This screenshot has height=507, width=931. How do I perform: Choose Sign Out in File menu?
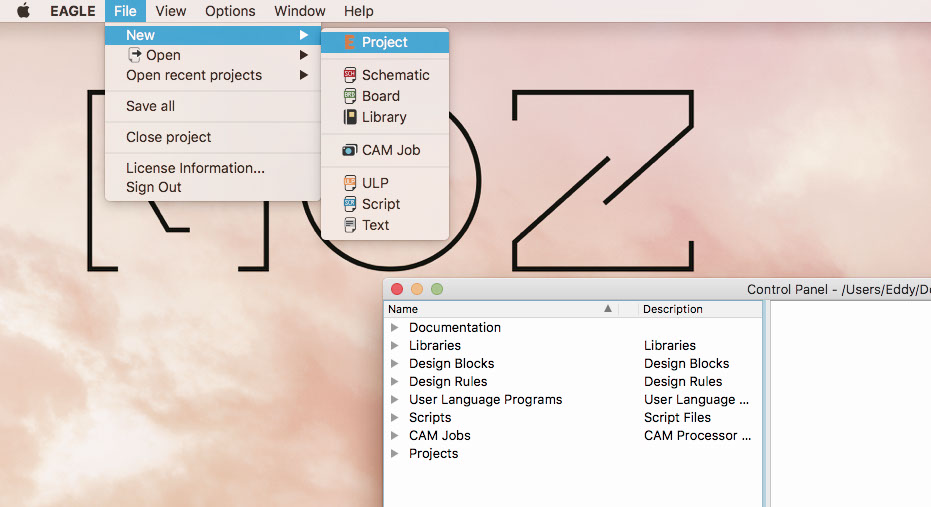point(213,187)
